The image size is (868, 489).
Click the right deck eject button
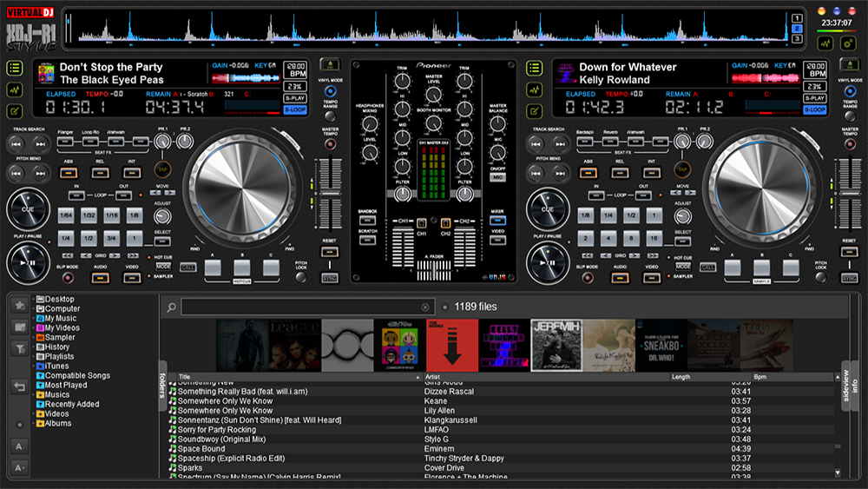[x=850, y=65]
